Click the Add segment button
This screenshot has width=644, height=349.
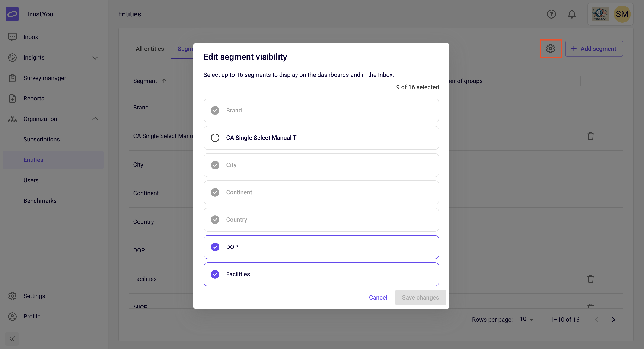coord(594,48)
